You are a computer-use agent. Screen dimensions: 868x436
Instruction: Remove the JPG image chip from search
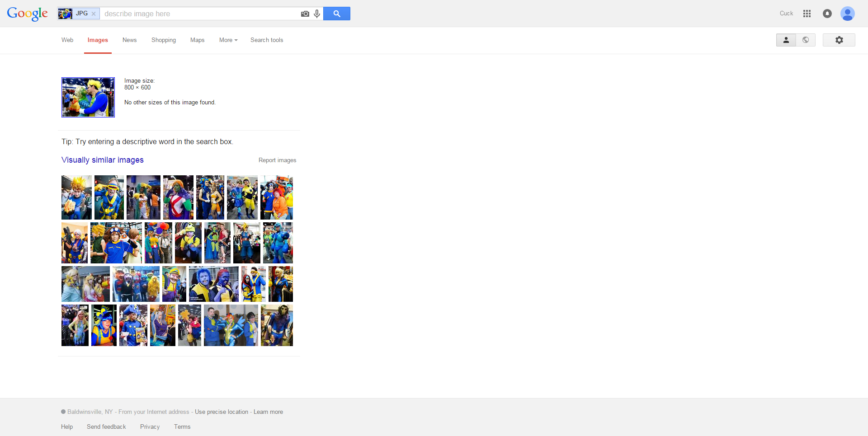pos(94,14)
